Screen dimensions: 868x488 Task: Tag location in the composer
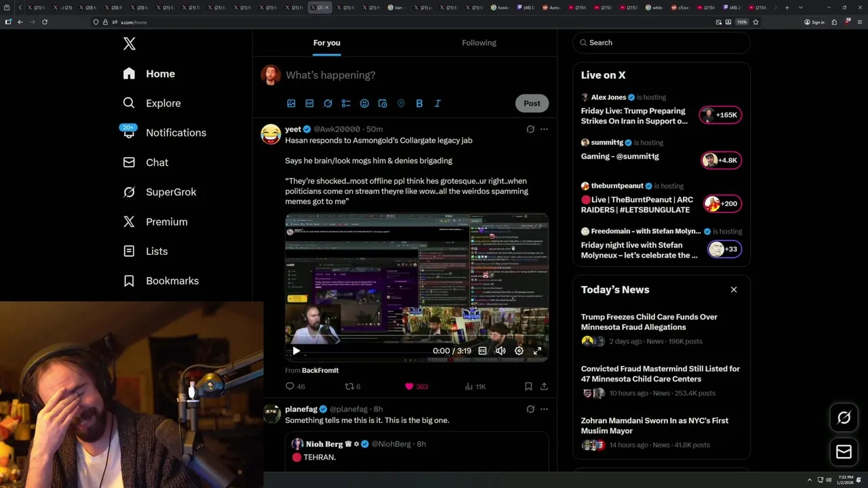[401, 104]
